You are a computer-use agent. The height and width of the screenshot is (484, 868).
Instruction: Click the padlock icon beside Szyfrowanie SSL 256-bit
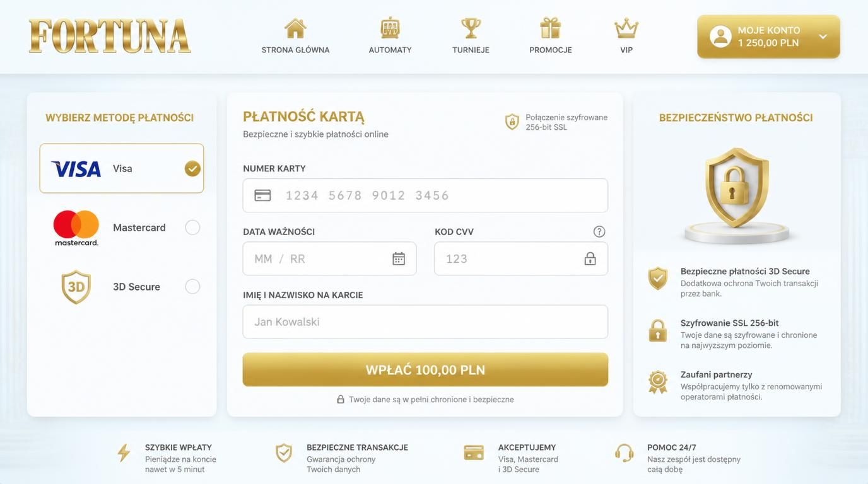click(x=658, y=330)
